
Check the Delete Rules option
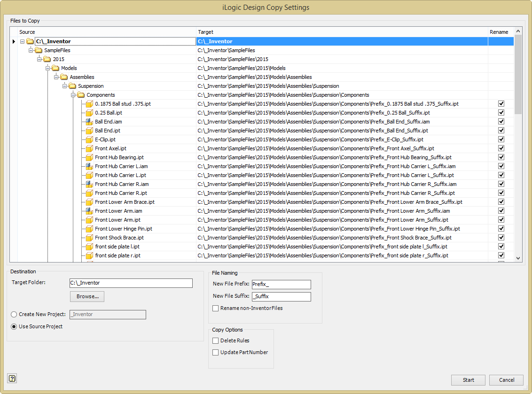click(x=215, y=340)
